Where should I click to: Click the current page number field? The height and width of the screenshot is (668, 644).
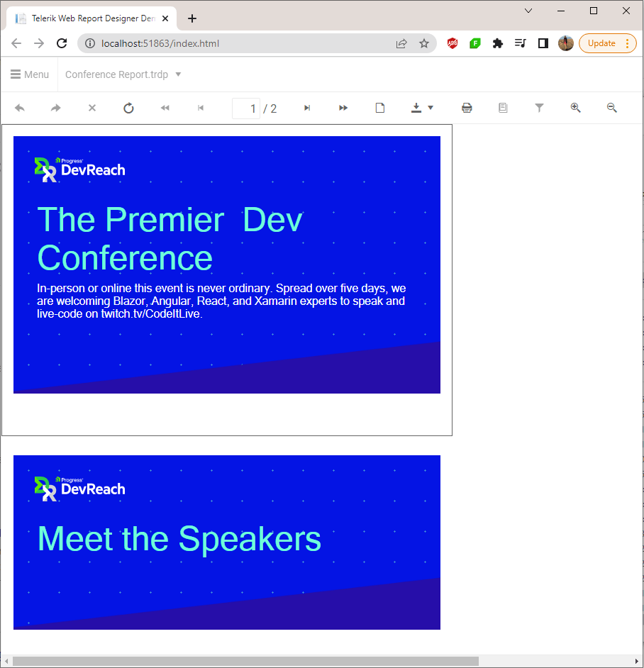[246, 108]
